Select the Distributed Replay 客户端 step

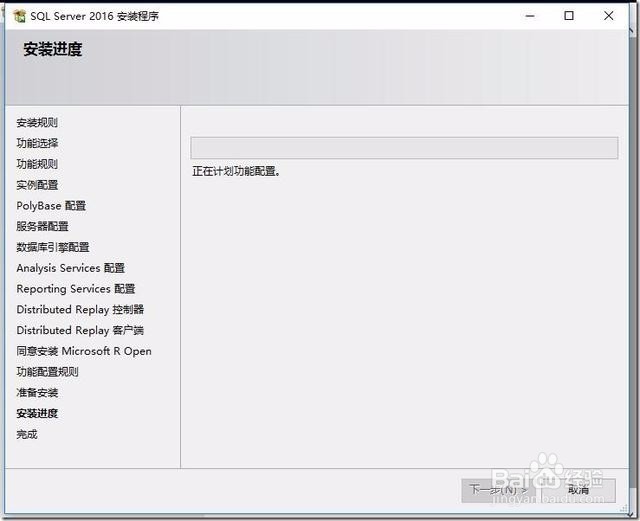(80, 330)
